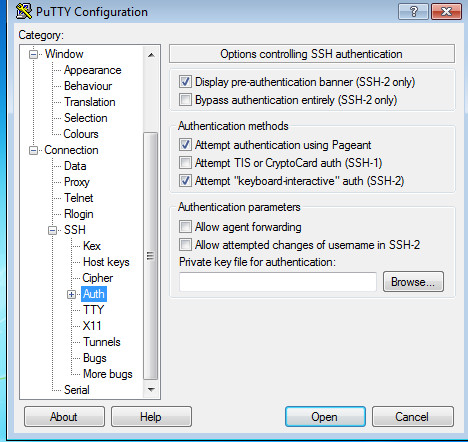Enable Bypass authentication entirely checkbox
Viewport: 468px width, 442px height.
pos(185,100)
